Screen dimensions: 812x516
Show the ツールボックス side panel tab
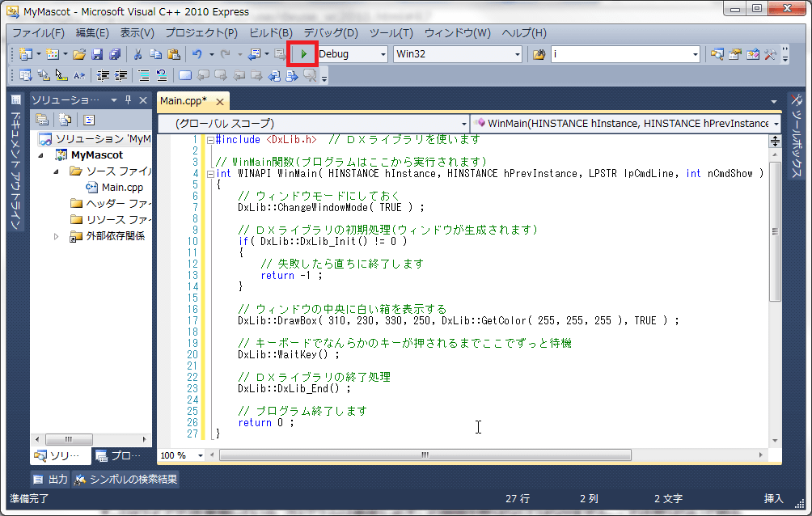(797, 136)
